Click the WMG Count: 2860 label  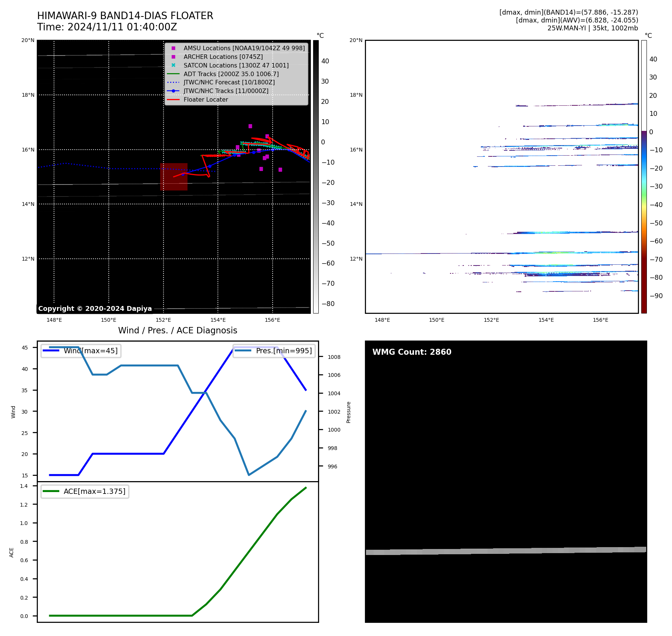[412, 352]
